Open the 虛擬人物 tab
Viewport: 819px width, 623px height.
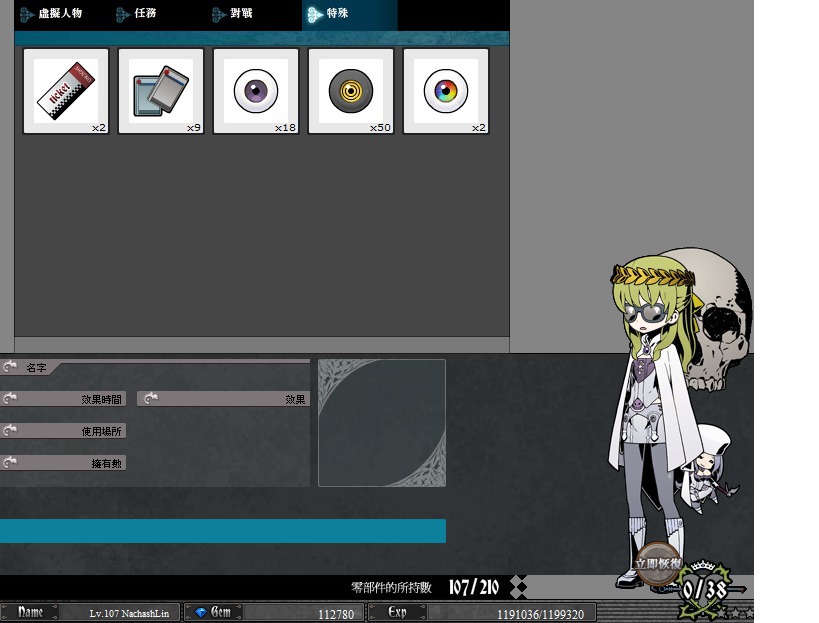tap(62, 14)
